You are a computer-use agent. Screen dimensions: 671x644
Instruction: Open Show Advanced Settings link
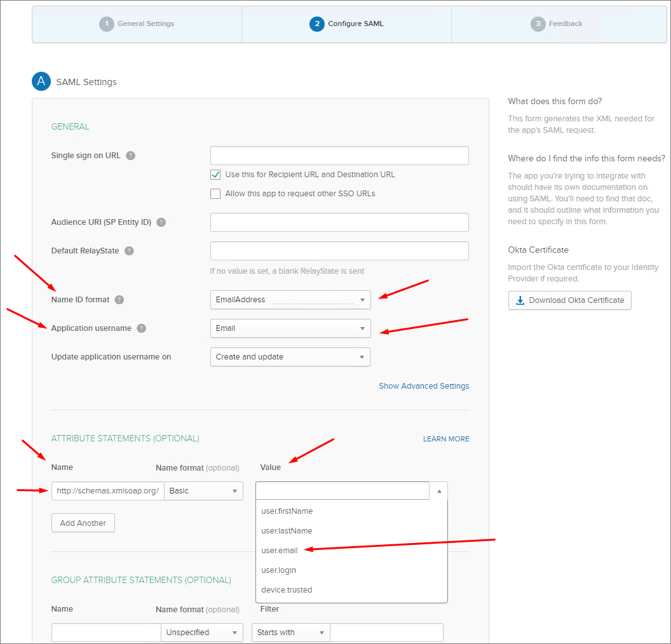(x=424, y=386)
